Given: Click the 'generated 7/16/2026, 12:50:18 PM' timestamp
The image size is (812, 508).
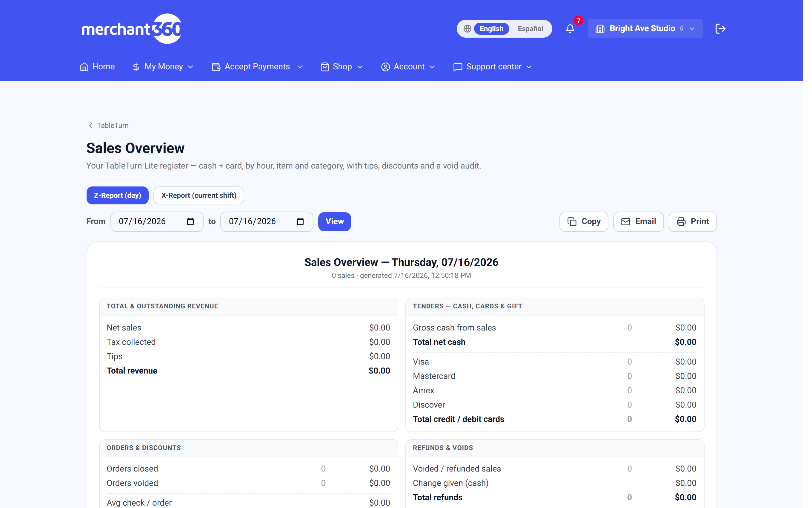Looking at the screenshot, I should click(x=415, y=276).
